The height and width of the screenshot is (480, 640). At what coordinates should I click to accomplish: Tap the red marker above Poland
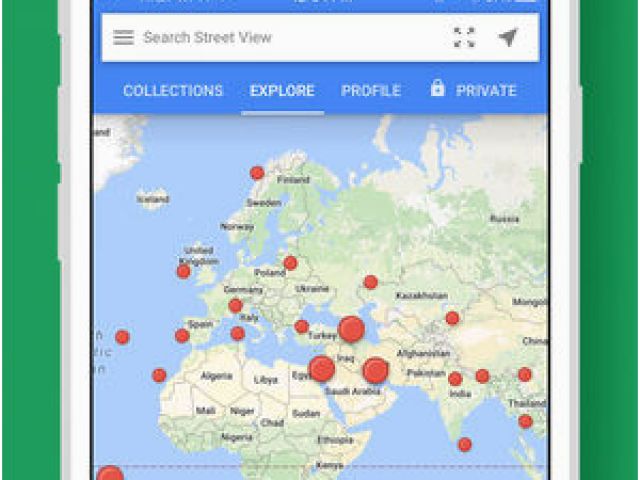[290, 263]
